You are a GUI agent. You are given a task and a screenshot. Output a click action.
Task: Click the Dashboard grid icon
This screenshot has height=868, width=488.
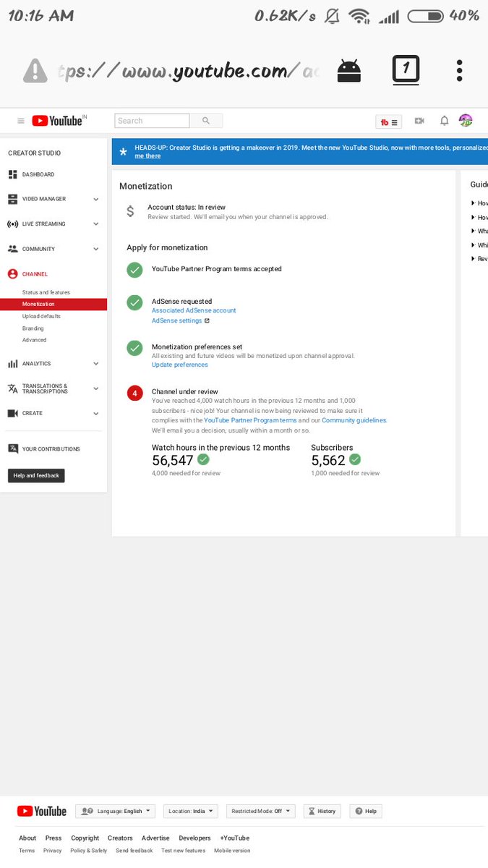click(x=12, y=174)
